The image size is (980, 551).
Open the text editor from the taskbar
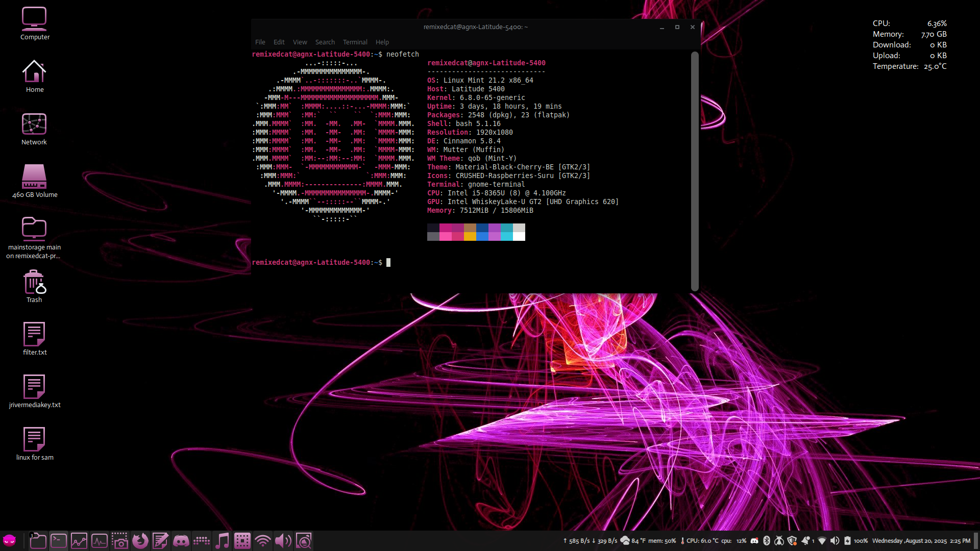[x=160, y=540]
